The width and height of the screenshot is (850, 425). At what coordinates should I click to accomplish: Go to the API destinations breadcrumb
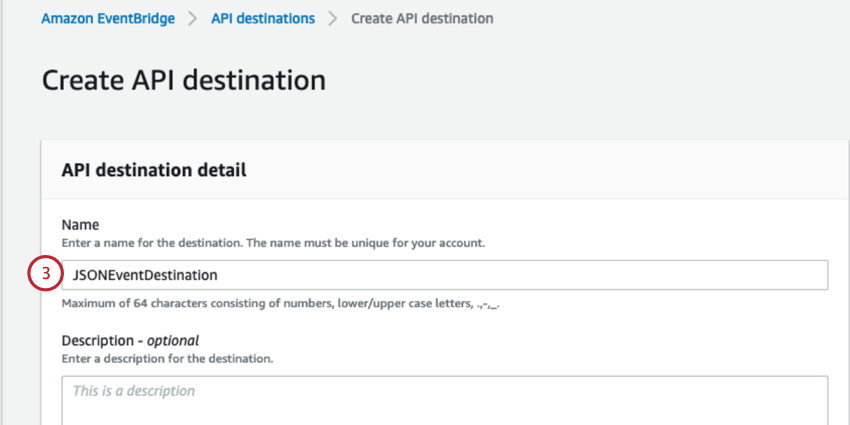[x=263, y=19]
